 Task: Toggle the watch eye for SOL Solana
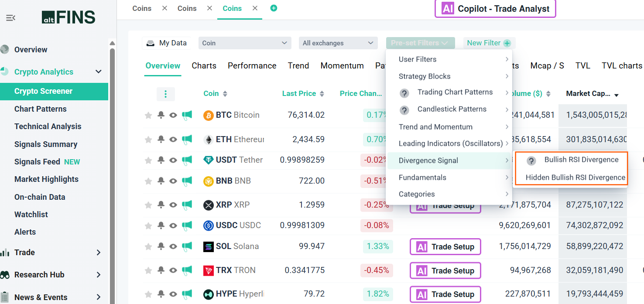click(x=173, y=246)
